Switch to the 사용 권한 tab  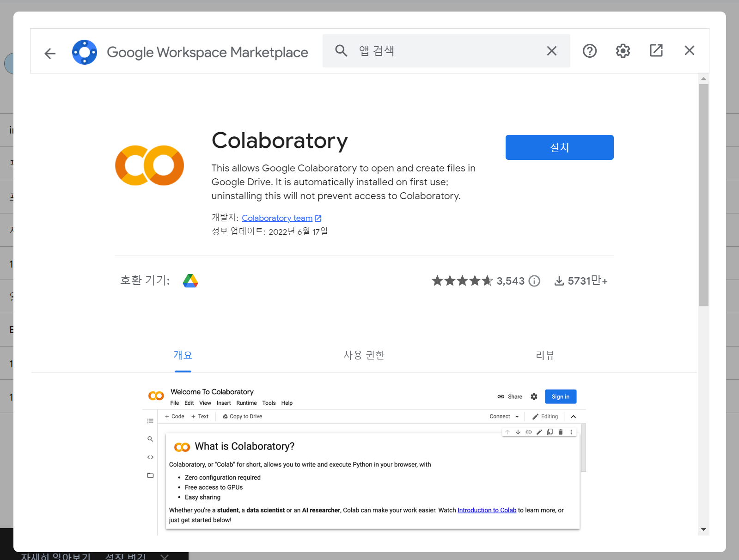(364, 355)
